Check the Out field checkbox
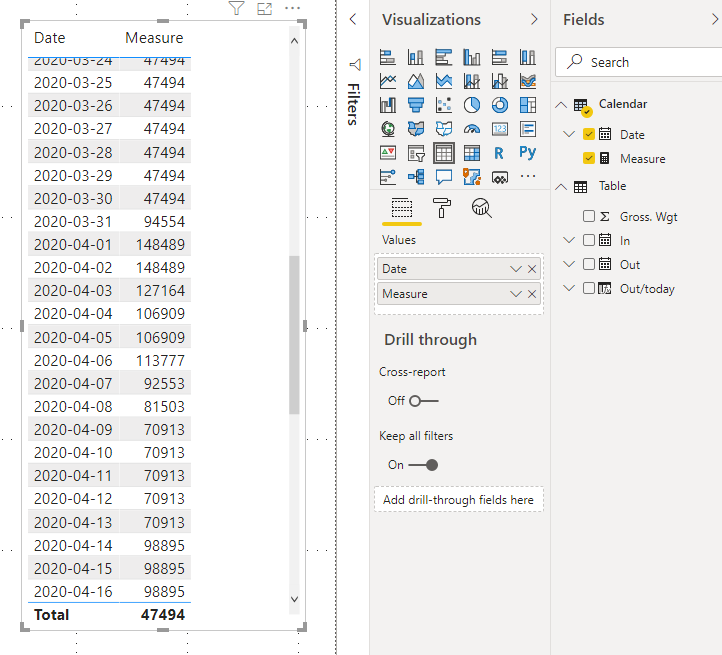This screenshot has height=655, width=722. (588, 264)
